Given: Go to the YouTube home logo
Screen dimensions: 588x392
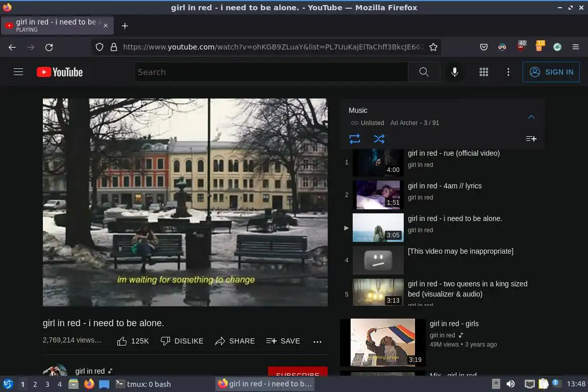Looking at the screenshot, I should [x=60, y=72].
